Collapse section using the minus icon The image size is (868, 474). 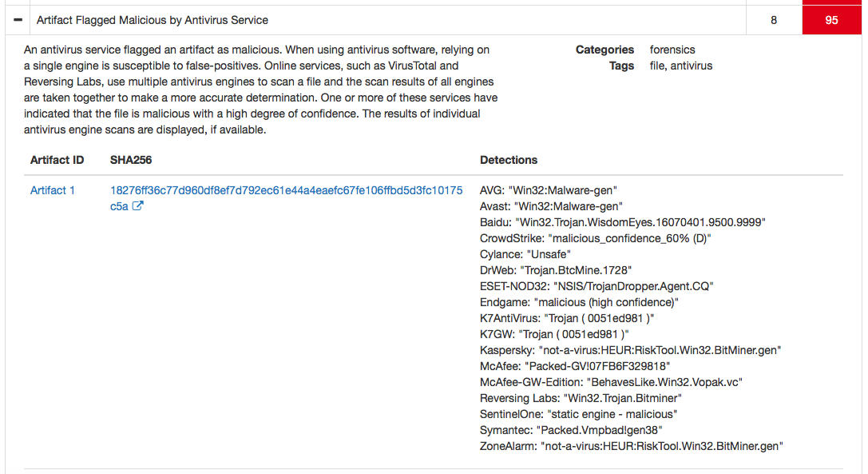(x=18, y=20)
